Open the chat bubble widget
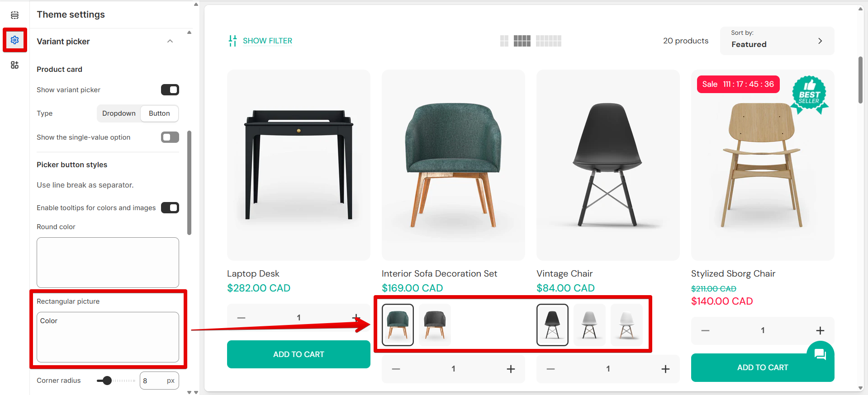 (x=820, y=354)
